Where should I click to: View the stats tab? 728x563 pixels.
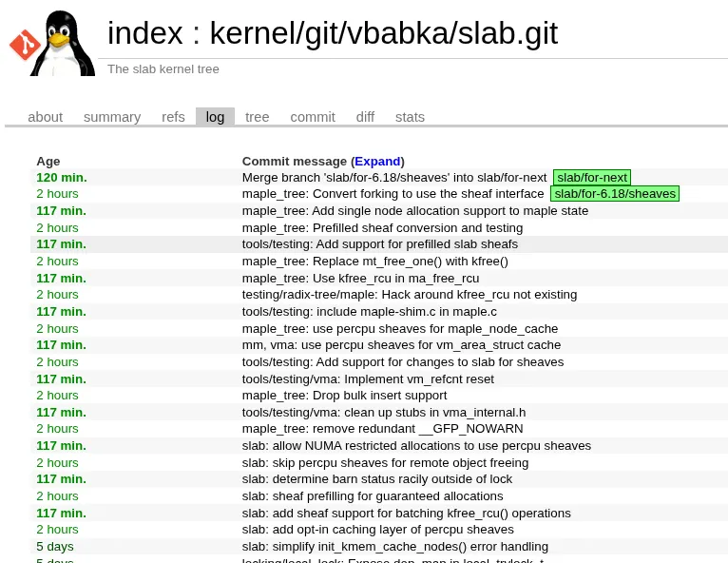coord(410,117)
